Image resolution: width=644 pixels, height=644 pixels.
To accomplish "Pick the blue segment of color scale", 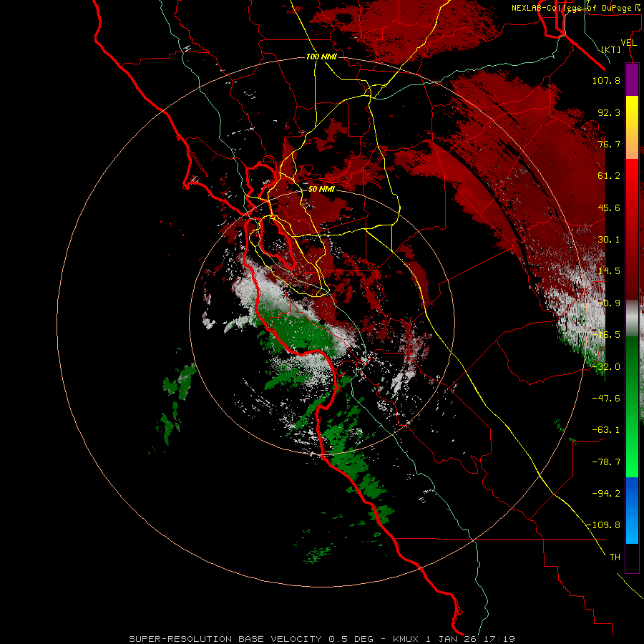I will coord(632,510).
